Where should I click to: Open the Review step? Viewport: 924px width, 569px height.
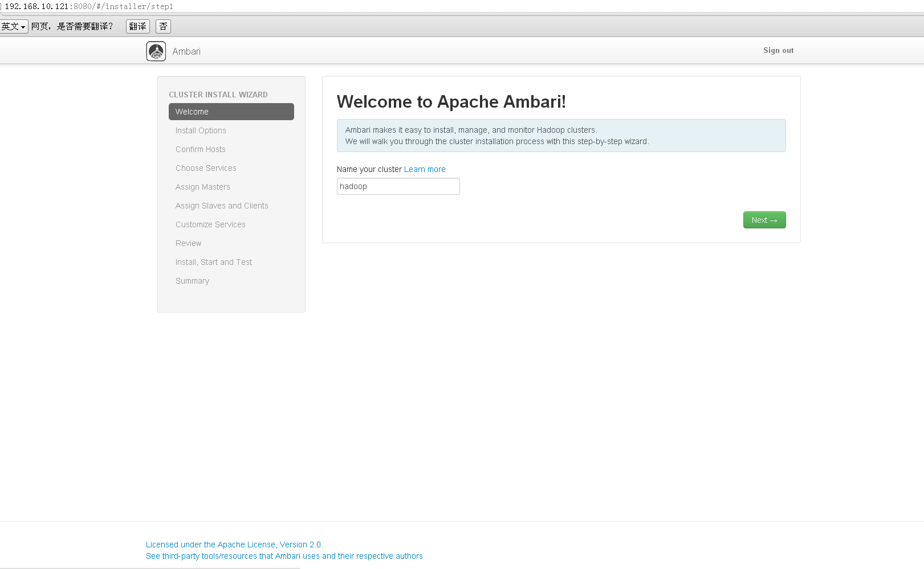[x=189, y=243]
